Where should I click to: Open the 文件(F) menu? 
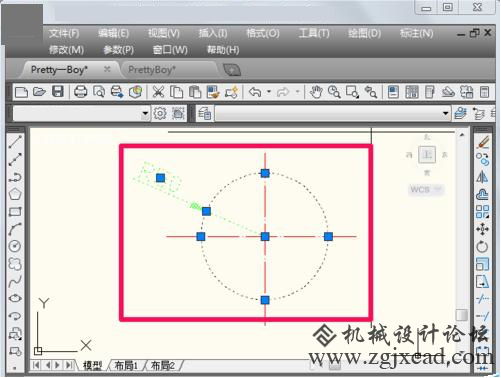(64, 33)
